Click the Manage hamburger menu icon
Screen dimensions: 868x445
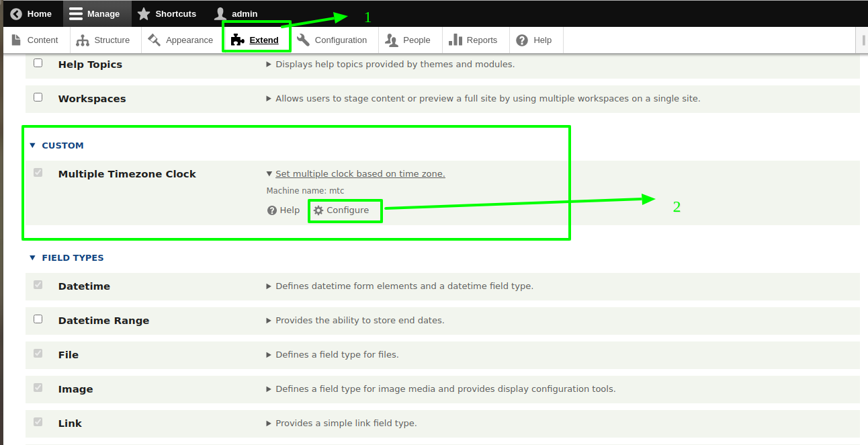(76, 13)
